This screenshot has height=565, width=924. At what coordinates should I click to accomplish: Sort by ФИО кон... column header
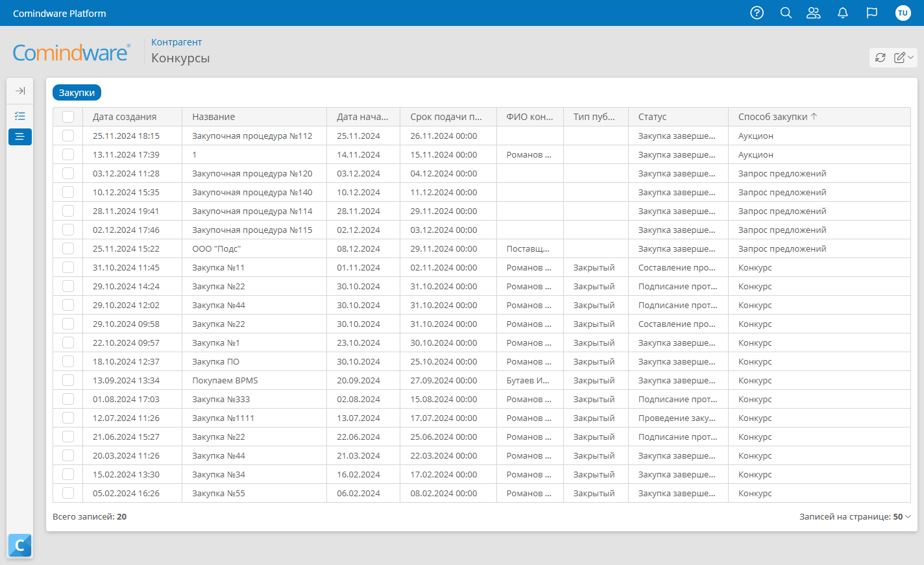tap(529, 117)
